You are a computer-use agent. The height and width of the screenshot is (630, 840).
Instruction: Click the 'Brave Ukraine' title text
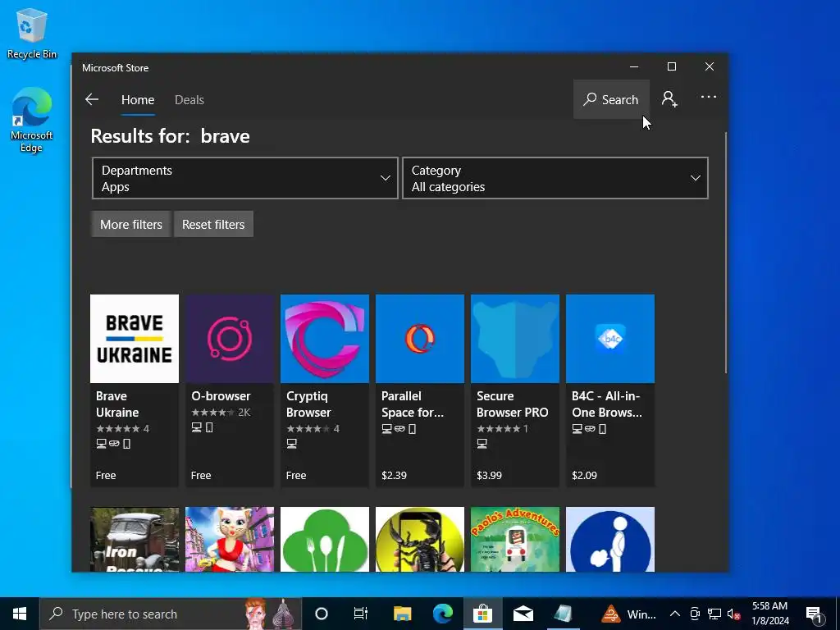tap(117, 404)
